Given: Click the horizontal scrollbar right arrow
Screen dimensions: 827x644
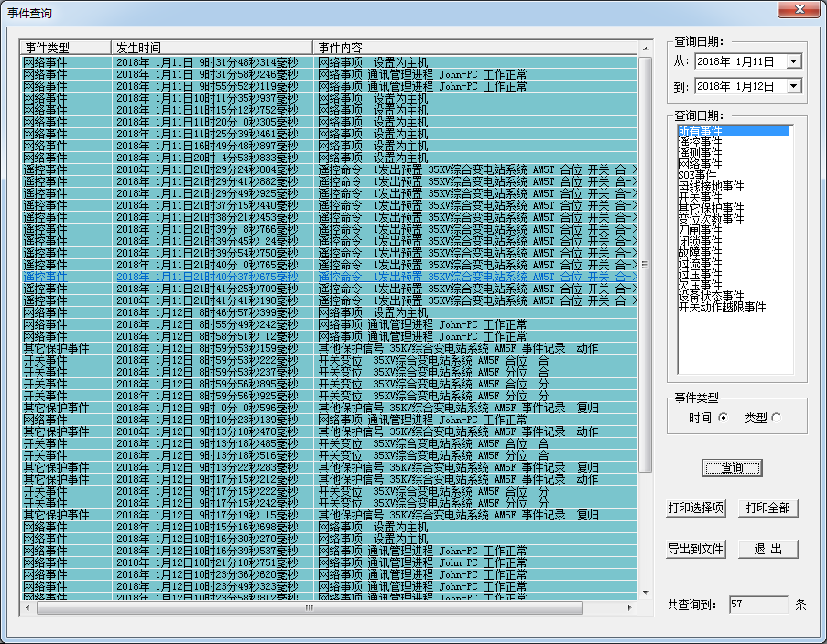Looking at the screenshot, I should point(628,606).
